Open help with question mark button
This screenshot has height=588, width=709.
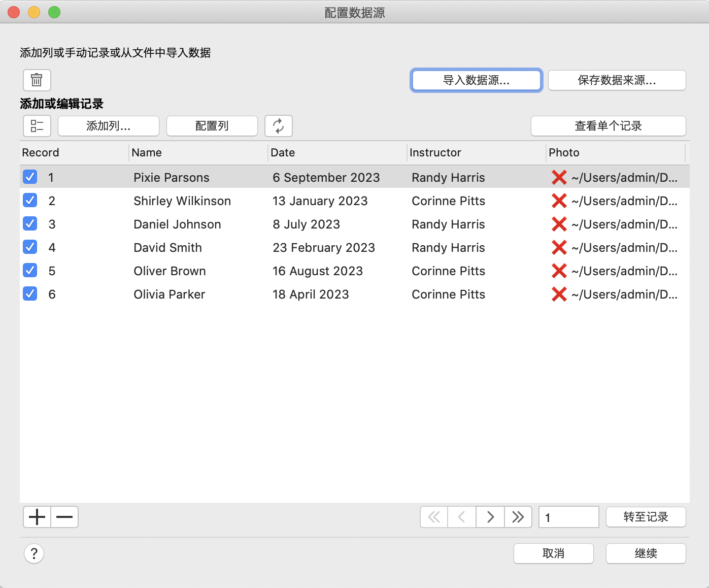tap(34, 553)
